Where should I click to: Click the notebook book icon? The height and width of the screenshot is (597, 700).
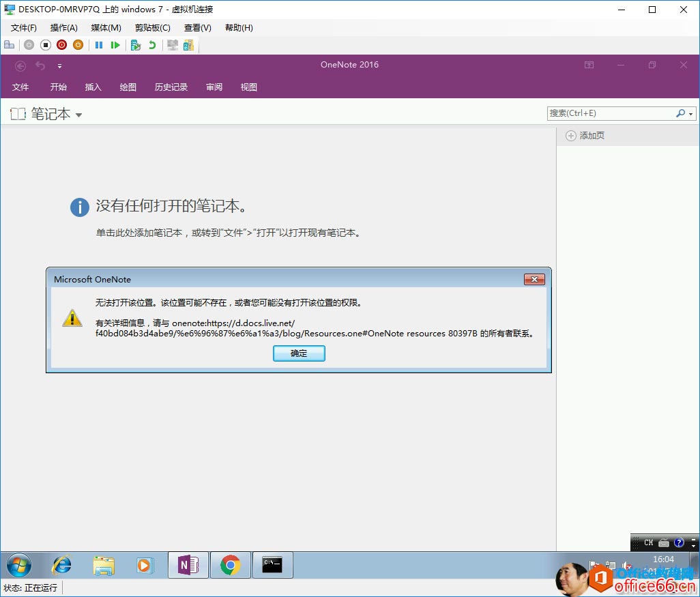click(18, 114)
